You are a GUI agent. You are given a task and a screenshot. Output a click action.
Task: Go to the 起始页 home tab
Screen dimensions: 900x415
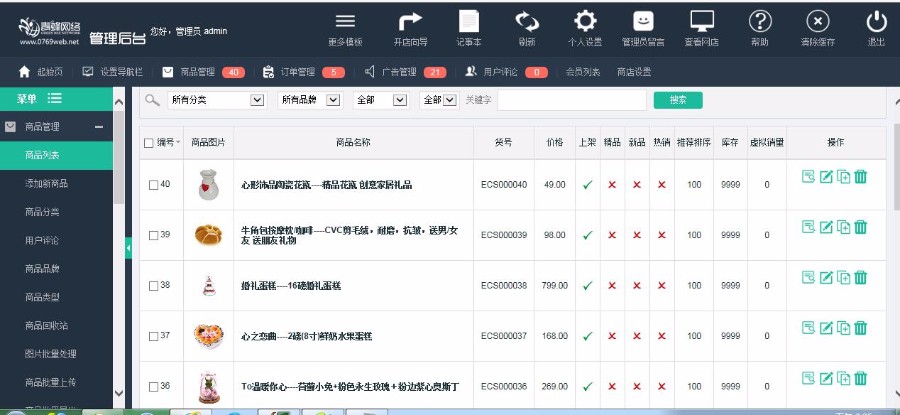(x=41, y=72)
